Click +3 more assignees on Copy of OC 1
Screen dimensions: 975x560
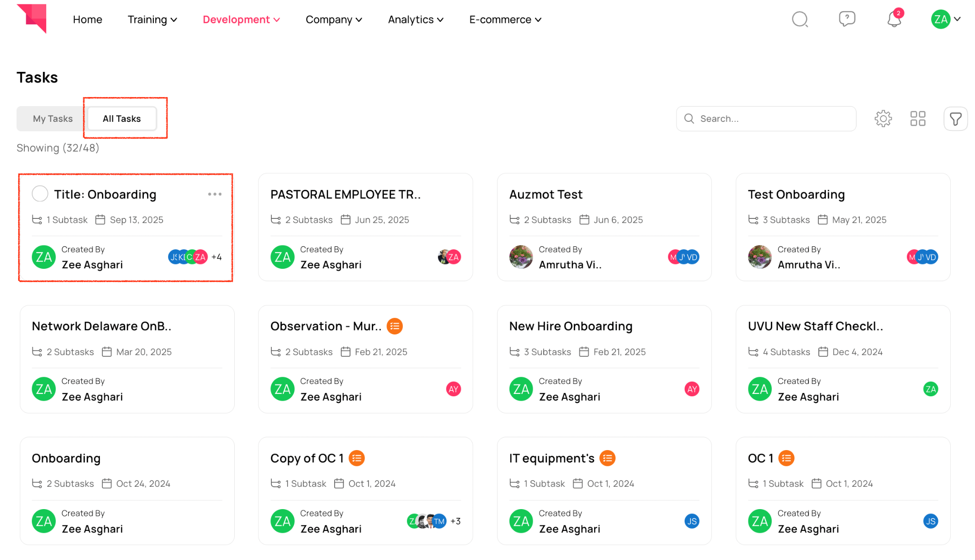coord(455,521)
